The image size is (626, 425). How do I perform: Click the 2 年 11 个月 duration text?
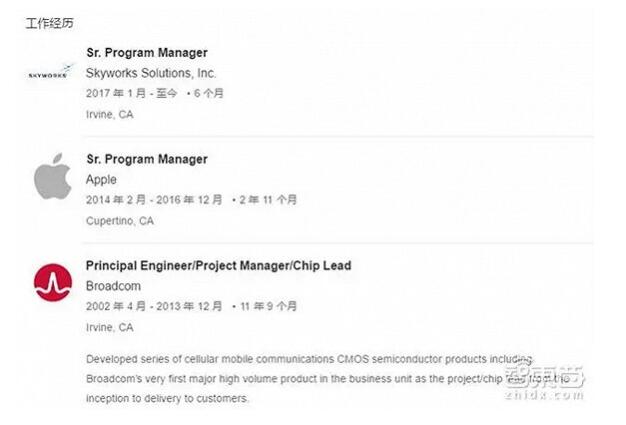pyautogui.click(x=268, y=200)
